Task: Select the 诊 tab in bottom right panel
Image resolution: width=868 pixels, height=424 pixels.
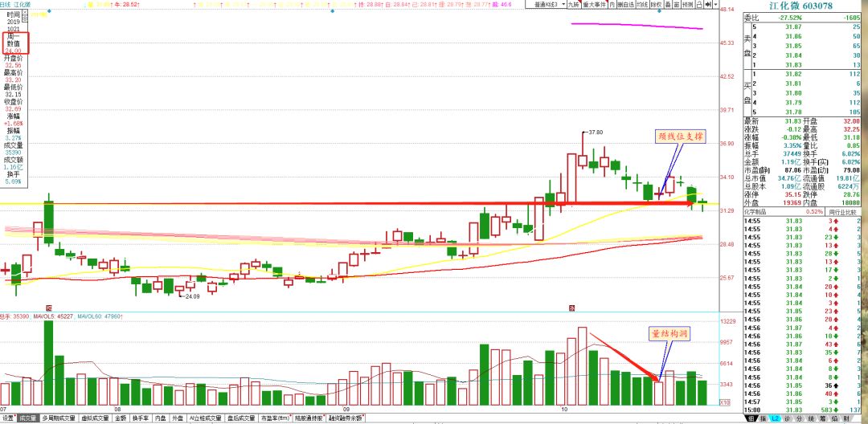Action: click(x=787, y=418)
